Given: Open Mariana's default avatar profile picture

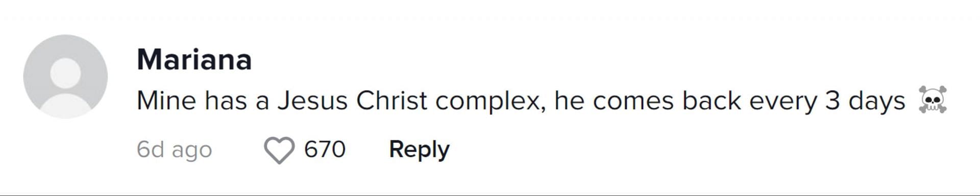Looking at the screenshot, I should pos(65,77).
